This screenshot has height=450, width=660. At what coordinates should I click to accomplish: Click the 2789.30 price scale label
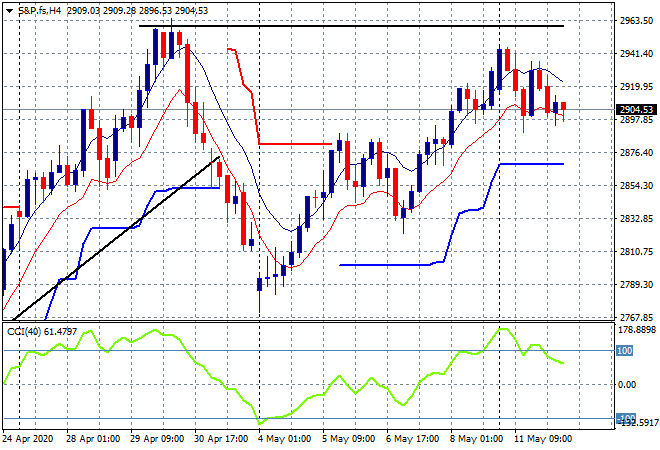pos(636,285)
